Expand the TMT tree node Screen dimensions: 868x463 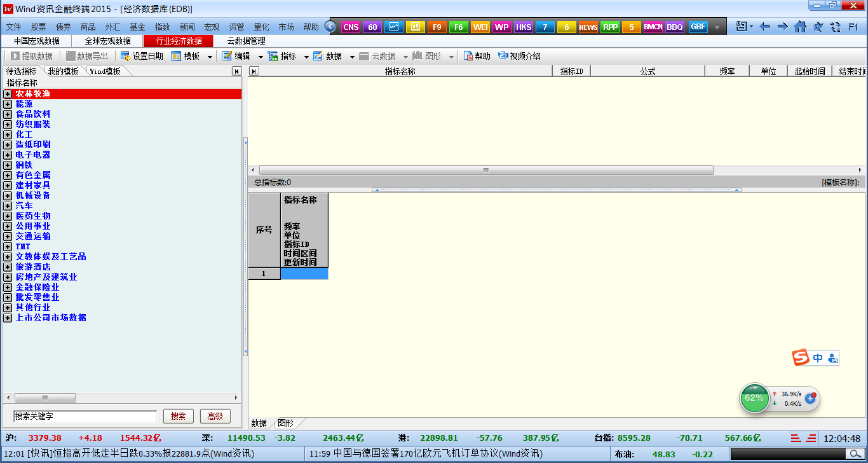point(8,247)
